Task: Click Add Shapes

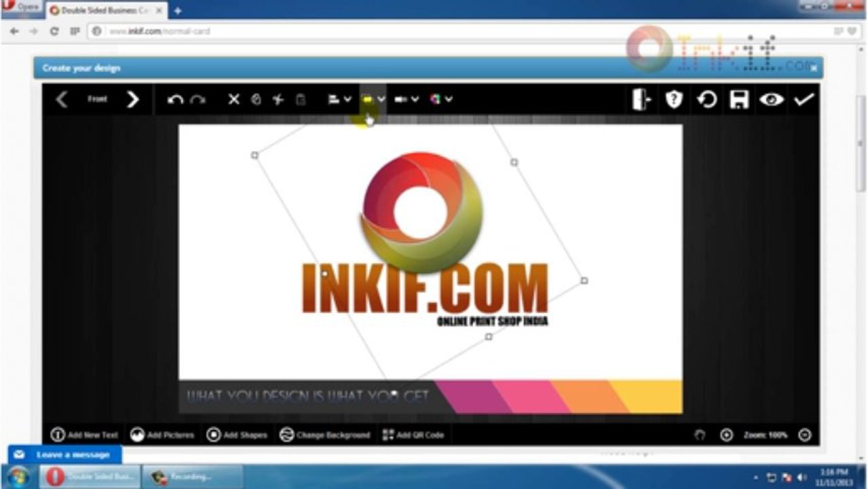Action: click(x=237, y=435)
